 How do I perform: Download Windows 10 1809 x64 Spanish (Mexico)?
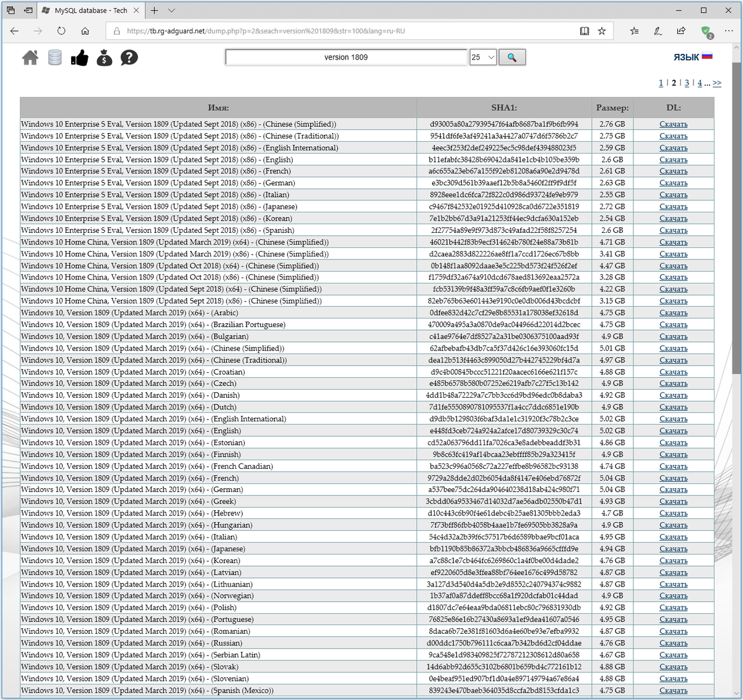673,690
